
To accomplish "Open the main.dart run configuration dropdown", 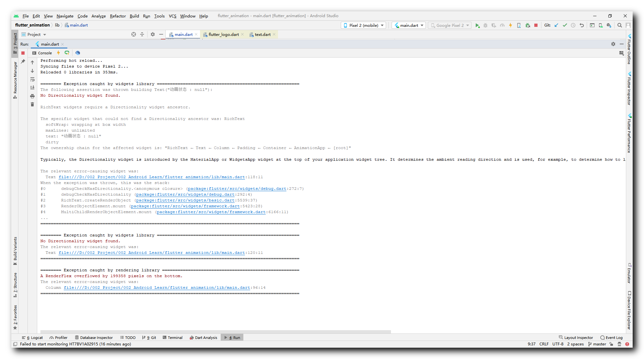I will coord(409,25).
